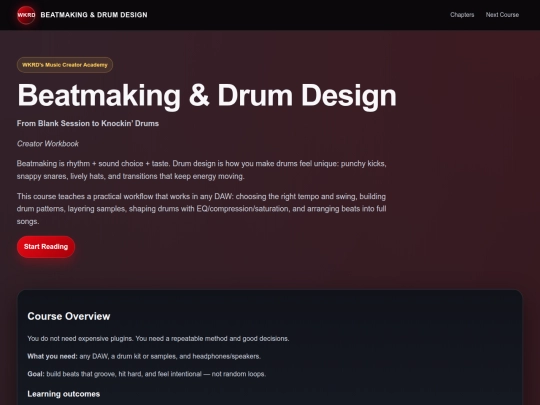
Task: Click the red WKRD logo icon
Action: [26, 15]
